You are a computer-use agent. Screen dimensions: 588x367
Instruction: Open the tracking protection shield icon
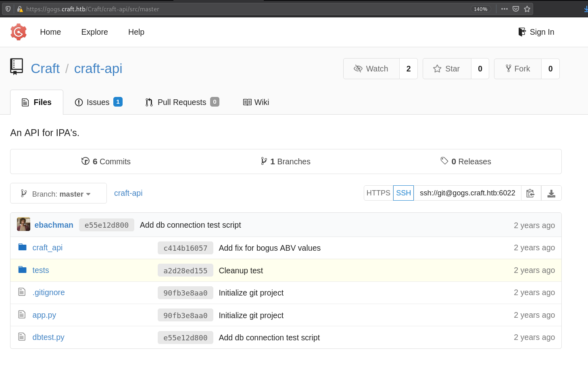(8, 9)
